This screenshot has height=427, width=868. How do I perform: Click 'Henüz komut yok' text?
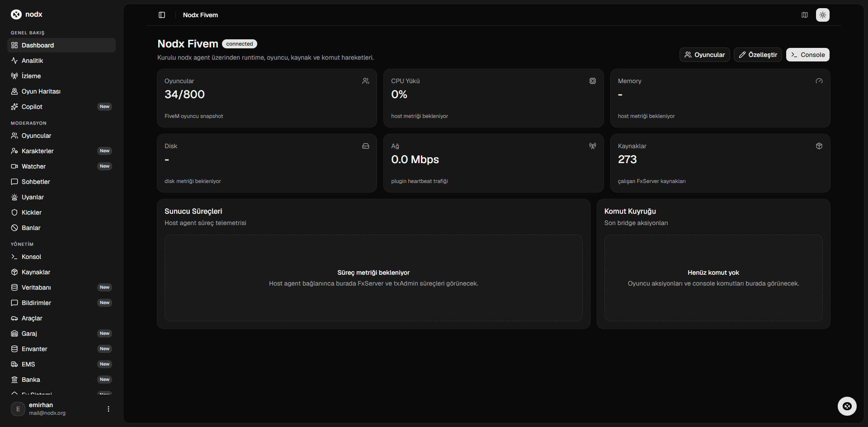pyautogui.click(x=713, y=272)
